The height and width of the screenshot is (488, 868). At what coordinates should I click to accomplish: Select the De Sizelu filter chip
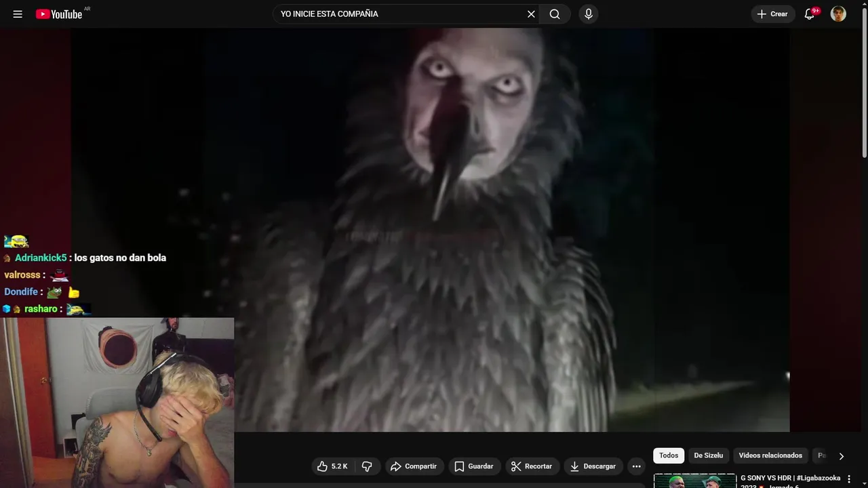pyautogui.click(x=709, y=455)
